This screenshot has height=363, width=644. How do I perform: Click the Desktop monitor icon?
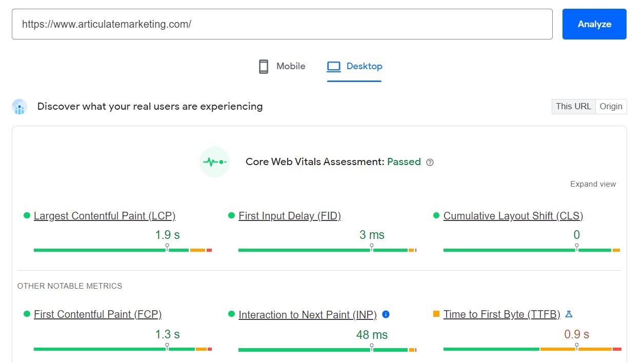(x=334, y=66)
